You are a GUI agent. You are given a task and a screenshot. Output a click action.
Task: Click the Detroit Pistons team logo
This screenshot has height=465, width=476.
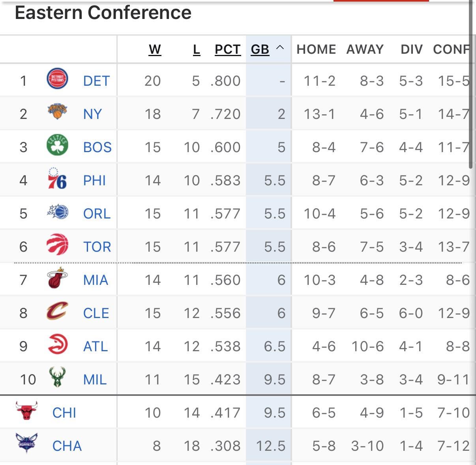point(57,79)
